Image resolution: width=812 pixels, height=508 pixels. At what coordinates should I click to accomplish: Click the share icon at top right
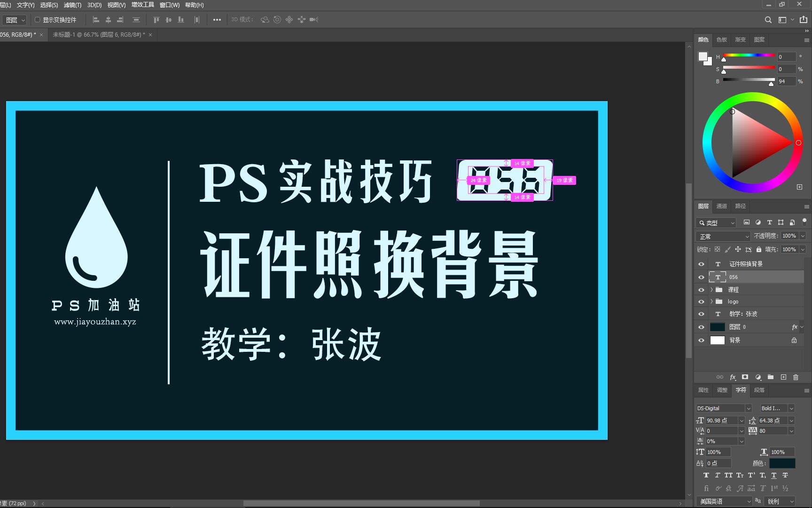804,20
